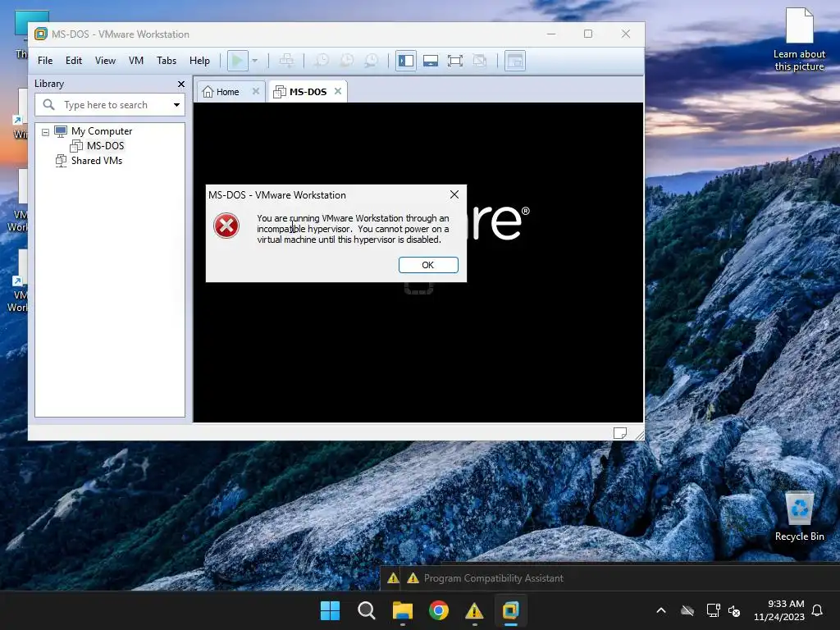
Task: Click Send Ctrl+Alt+Del toolbar icon
Action: [286, 61]
